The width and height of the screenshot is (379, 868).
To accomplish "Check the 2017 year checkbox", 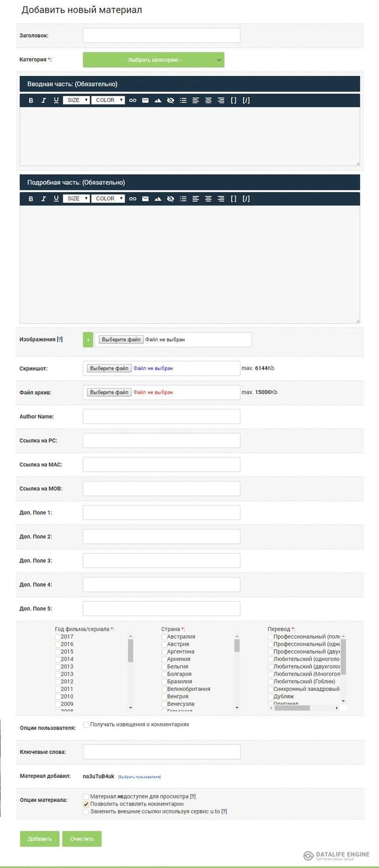I will pos(57,637).
